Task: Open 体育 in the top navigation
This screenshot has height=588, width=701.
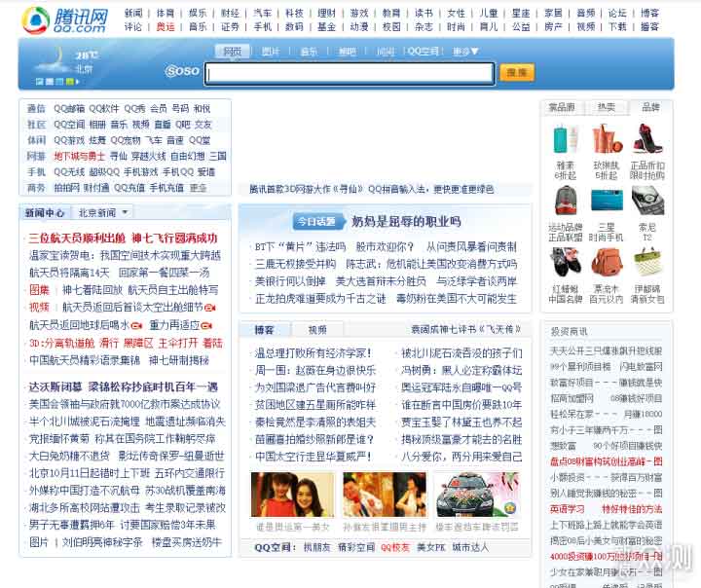Action: coord(166,14)
